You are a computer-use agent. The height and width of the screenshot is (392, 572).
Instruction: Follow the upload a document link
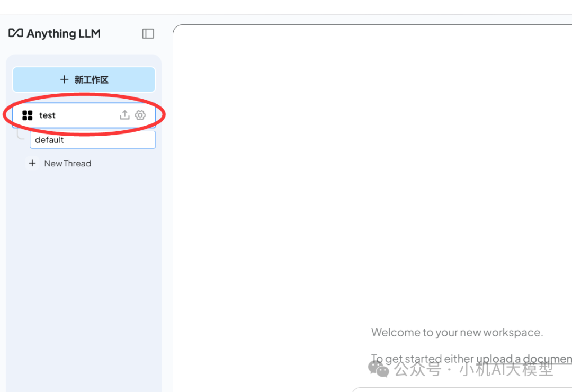tap(524, 359)
